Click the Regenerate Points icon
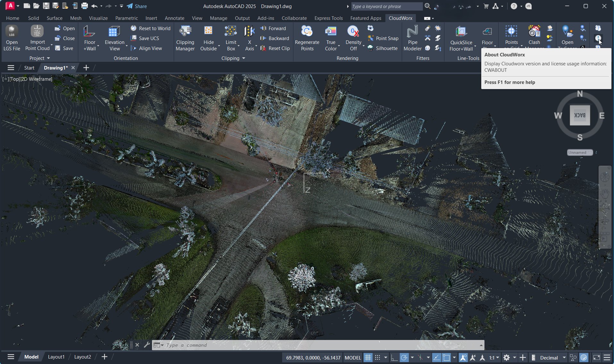614x364 pixels. pyautogui.click(x=307, y=37)
